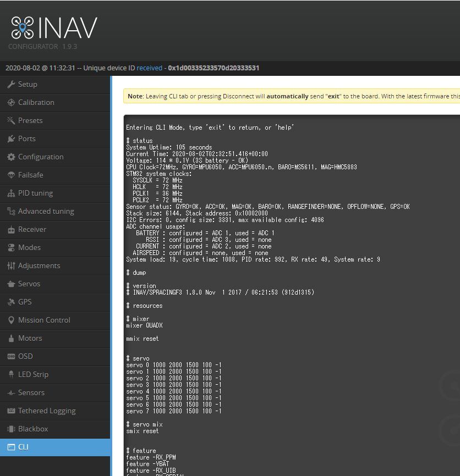Click the PID tuning icon
Image resolution: width=460 pixels, height=476 pixels.
click(11, 193)
